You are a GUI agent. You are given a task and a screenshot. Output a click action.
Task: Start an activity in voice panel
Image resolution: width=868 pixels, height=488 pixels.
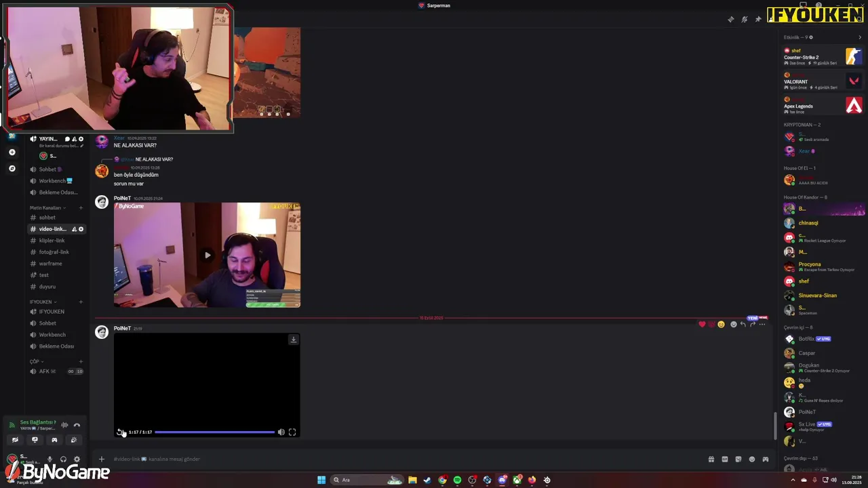click(54, 440)
